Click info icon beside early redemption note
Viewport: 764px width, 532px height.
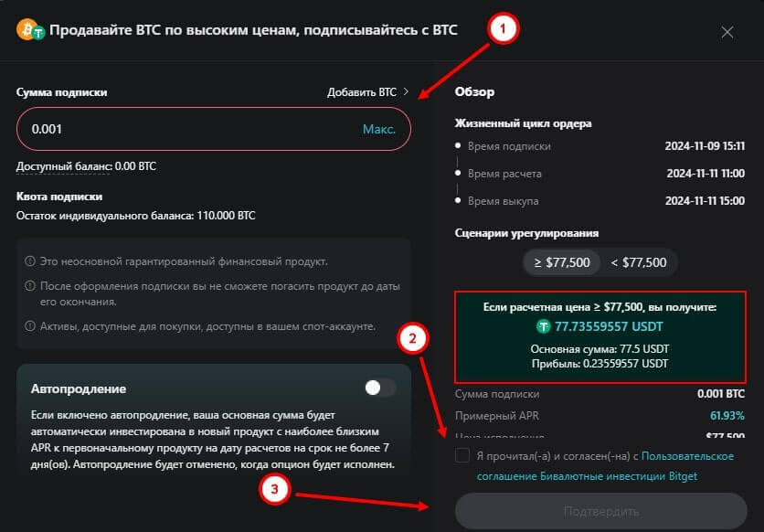(x=30, y=286)
